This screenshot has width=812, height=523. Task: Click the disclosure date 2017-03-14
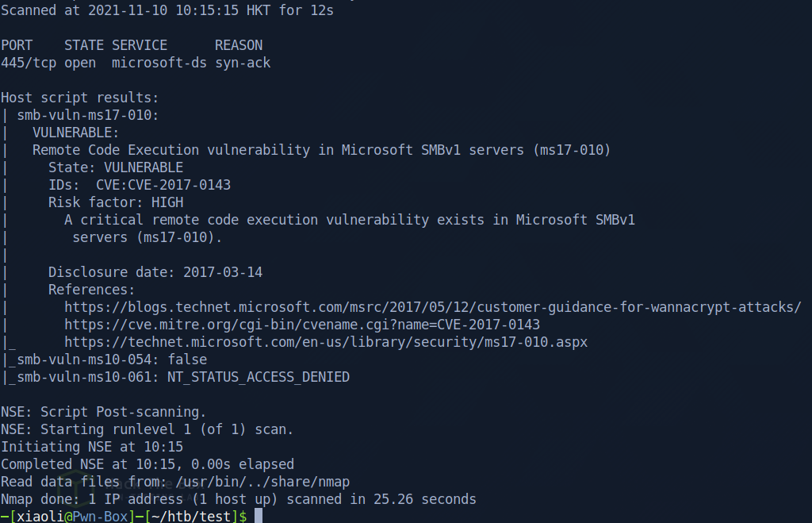[x=223, y=272]
